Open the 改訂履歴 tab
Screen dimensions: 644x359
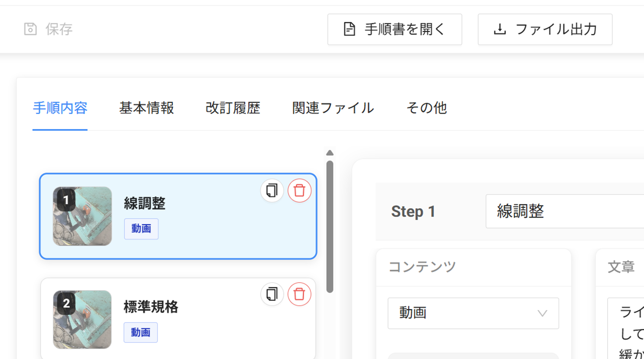point(233,108)
